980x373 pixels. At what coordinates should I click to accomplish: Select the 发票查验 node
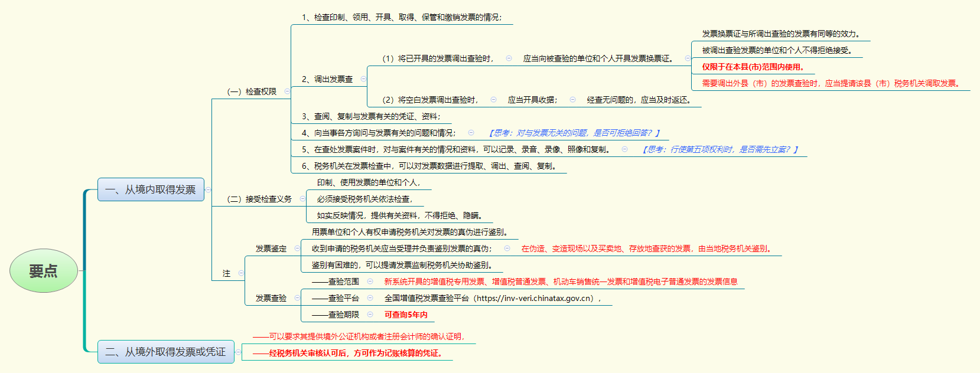271,298
